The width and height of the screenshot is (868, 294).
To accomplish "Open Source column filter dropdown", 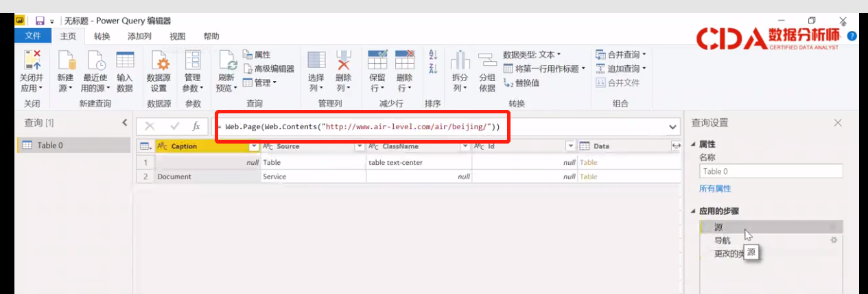I will (359, 146).
